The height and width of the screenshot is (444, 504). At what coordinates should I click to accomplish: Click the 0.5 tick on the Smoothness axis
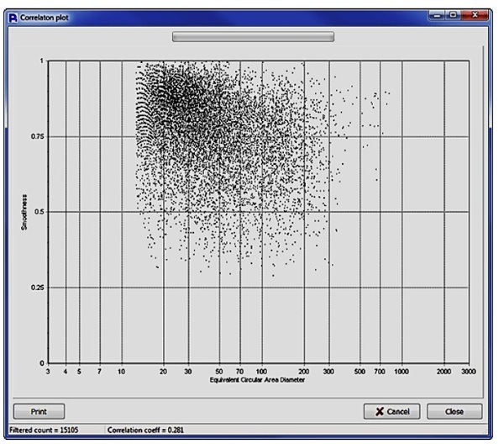point(39,212)
